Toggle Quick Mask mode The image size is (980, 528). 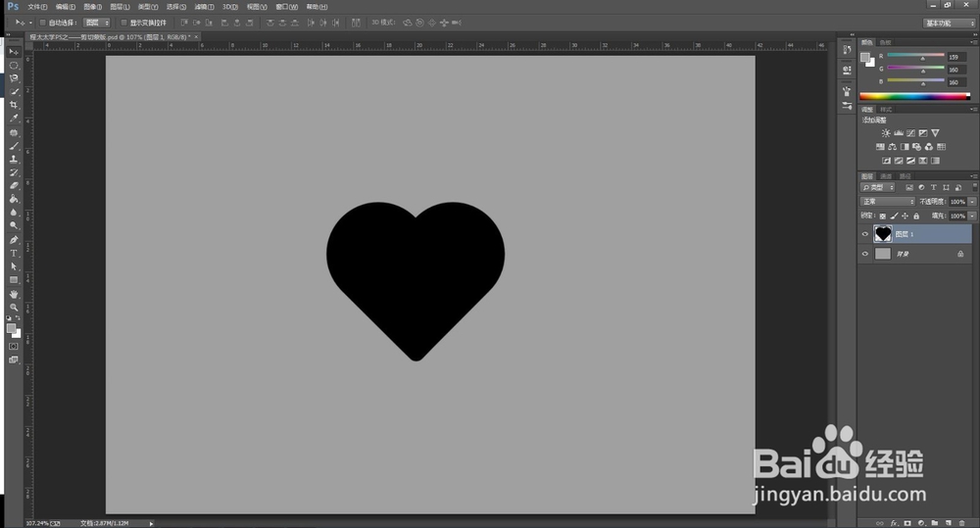14,346
